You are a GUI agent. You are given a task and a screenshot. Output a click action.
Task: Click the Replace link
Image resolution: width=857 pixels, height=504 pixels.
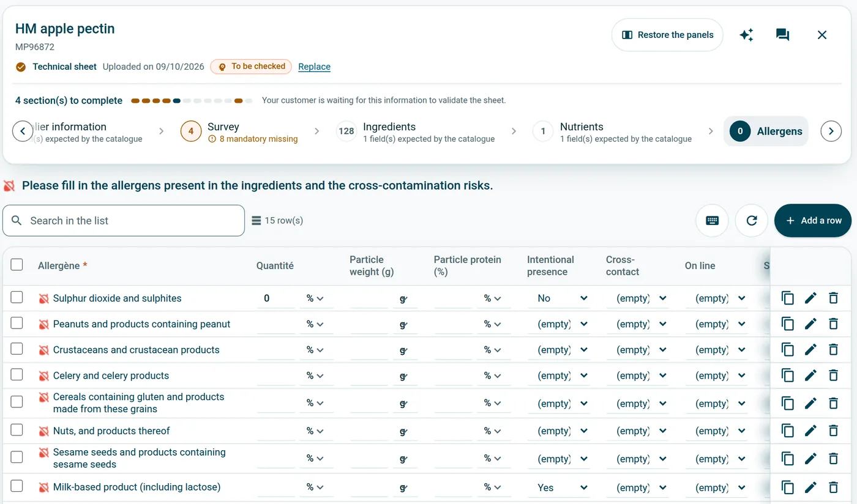click(314, 67)
